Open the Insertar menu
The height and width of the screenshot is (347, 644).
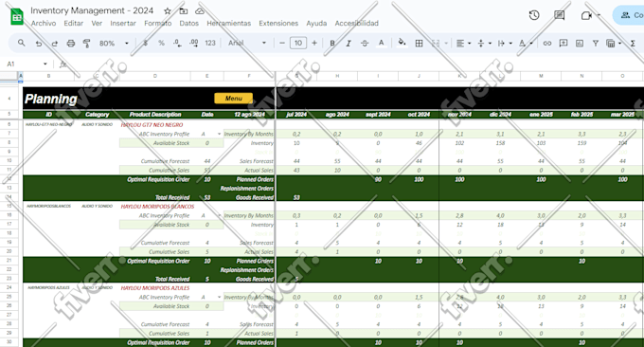[123, 24]
